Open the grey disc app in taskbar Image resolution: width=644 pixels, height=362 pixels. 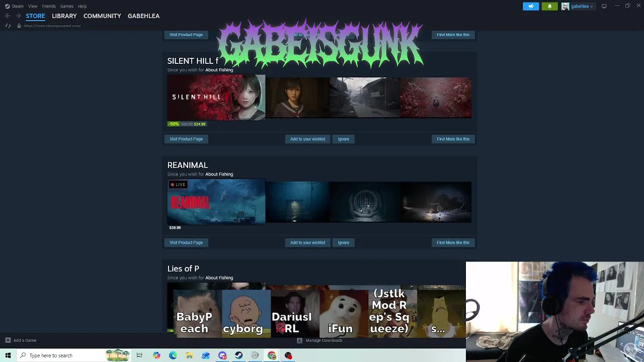(255, 355)
